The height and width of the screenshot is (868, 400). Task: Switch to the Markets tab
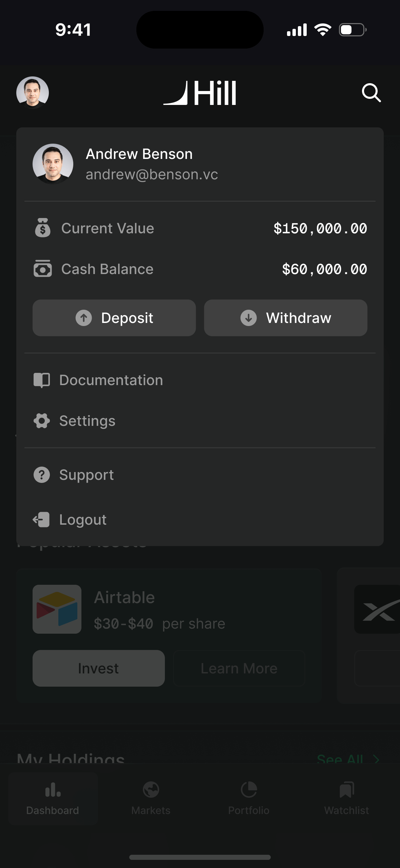(x=151, y=798)
